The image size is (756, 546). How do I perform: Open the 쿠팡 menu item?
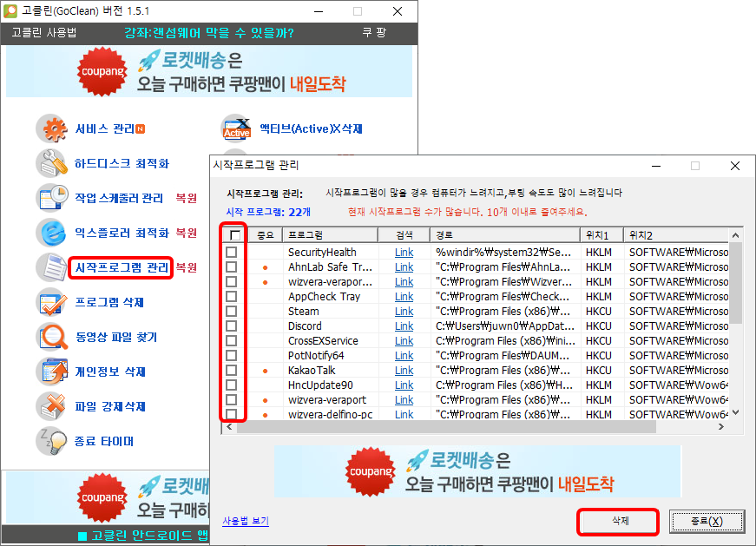[374, 33]
